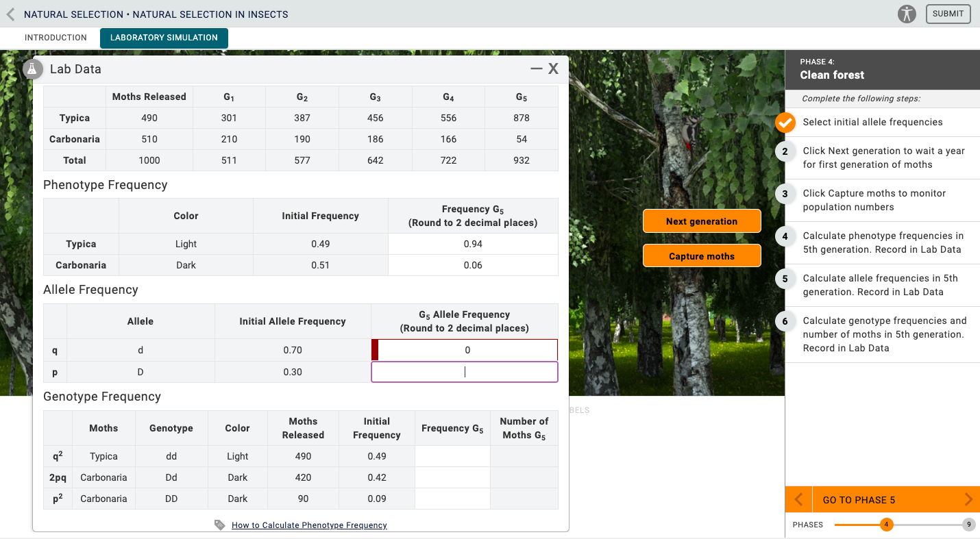The height and width of the screenshot is (539, 980).
Task: Click the Total Moths Released value 1000
Action: coord(149,160)
